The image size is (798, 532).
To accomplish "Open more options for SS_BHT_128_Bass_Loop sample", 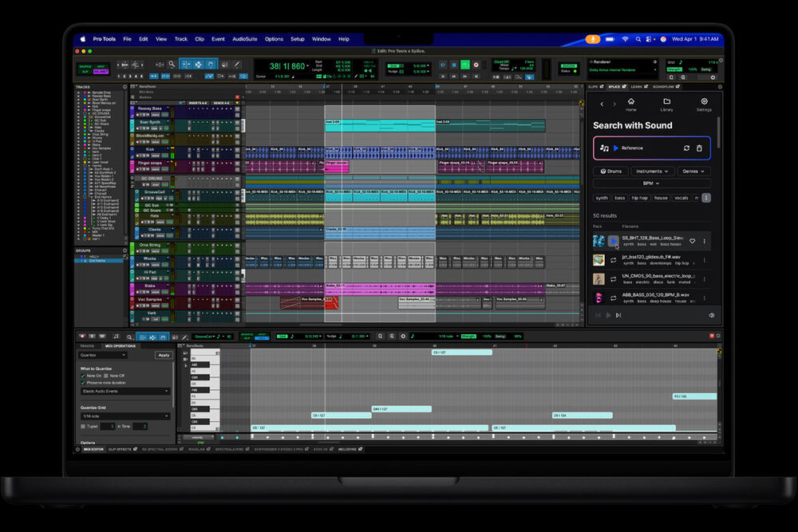I will coord(705,241).
